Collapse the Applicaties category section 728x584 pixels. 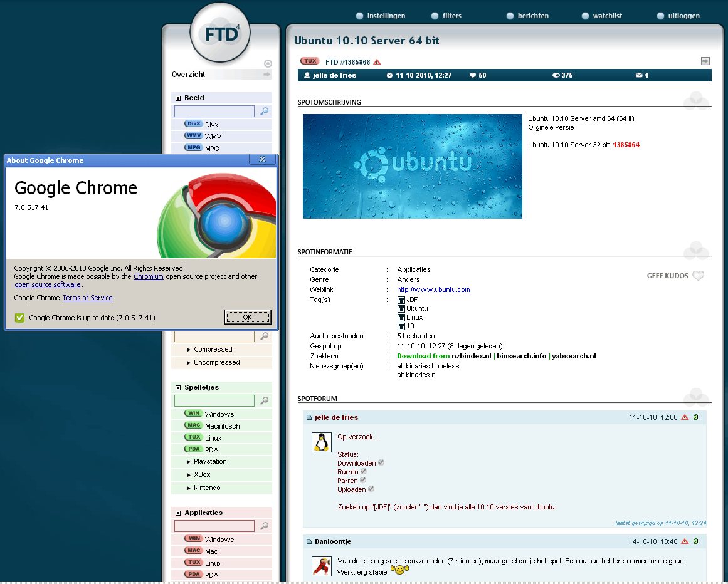(178, 513)
